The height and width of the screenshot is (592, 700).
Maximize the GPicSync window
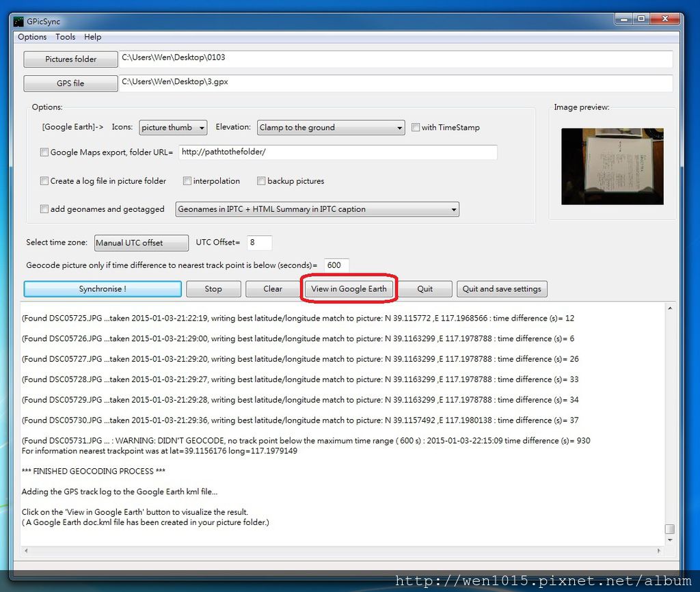coord(641,19)
